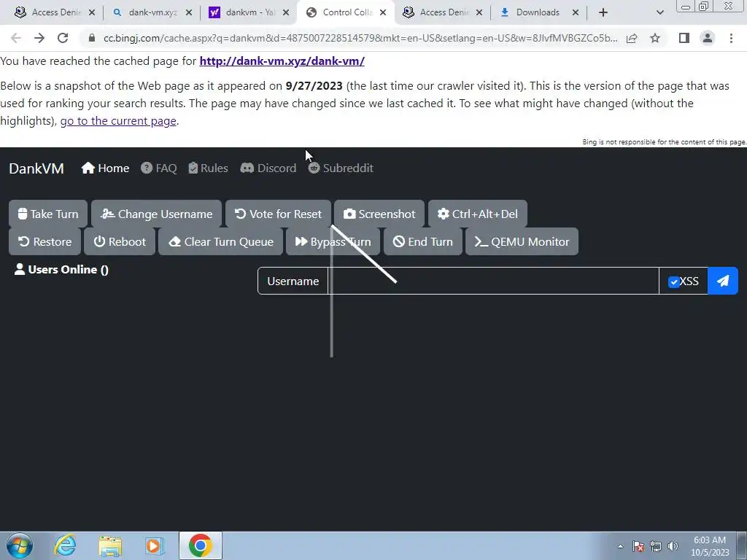Image resolution: width=747 pixels, height=560 pixels.
Task: Open Change Username dialog
Action: (156, 214)
